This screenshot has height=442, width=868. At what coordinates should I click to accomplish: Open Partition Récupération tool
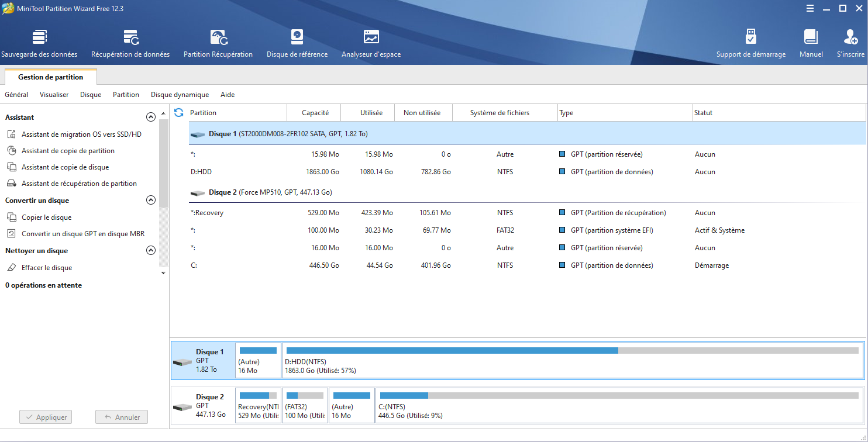218,44
